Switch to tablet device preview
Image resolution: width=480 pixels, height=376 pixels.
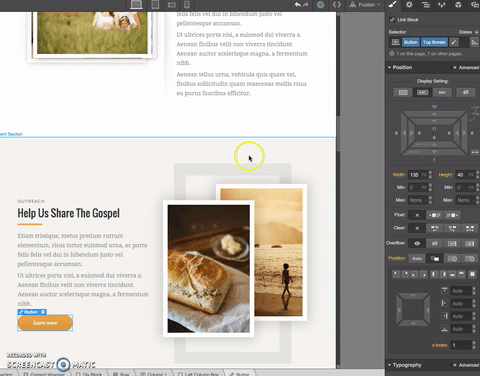pyautogui.click(x=155, y=5)
